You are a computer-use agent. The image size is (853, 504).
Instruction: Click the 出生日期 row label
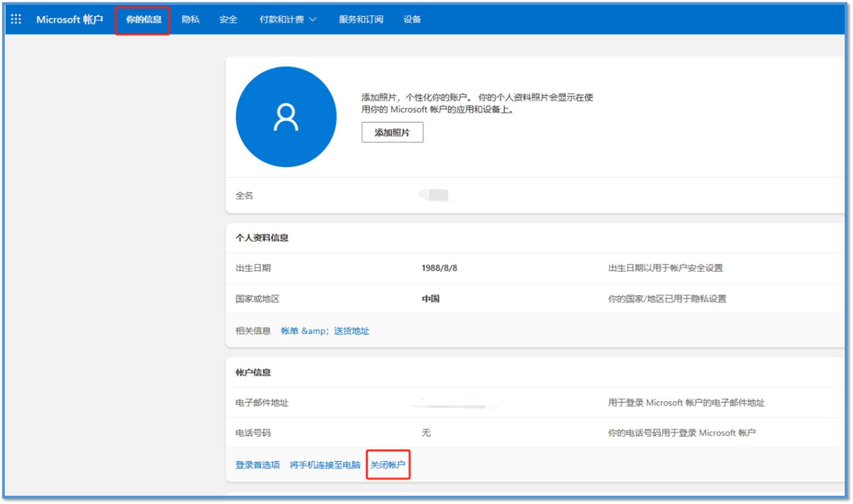point(253,268)
